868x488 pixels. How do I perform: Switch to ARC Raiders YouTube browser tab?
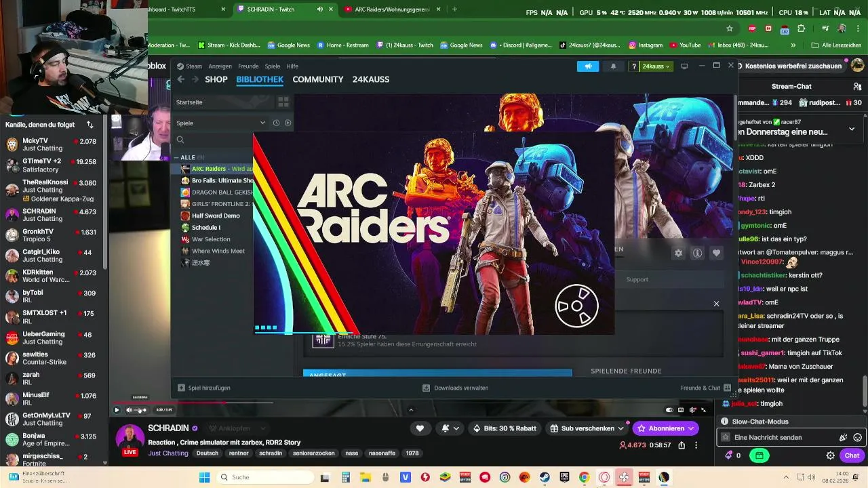click(x=392, y=9)
